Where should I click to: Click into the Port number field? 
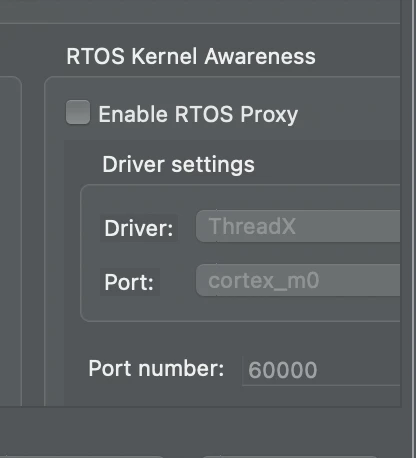tap(321, 370)
